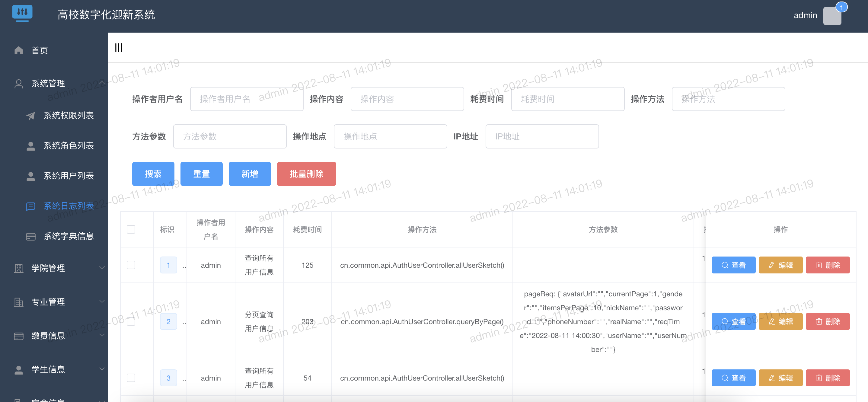Focus the 耗费时间 input field
The width and height of the screenshot is (868, 402).
568,99
